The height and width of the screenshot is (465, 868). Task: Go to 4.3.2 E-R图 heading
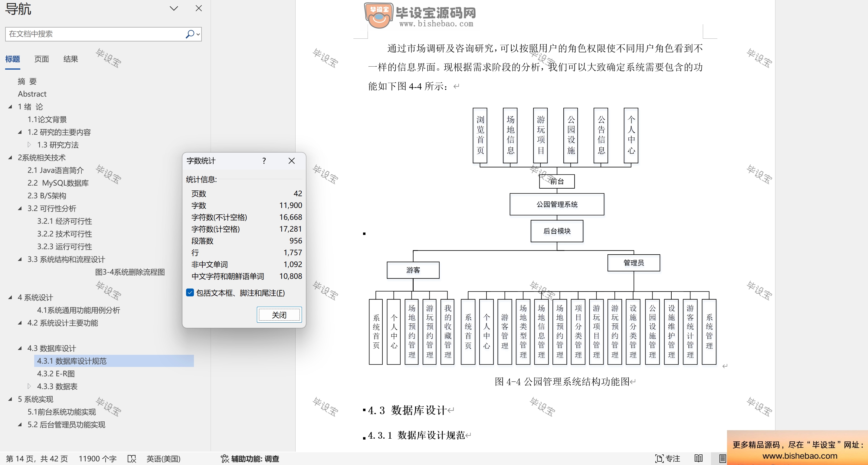click(56, 374)
